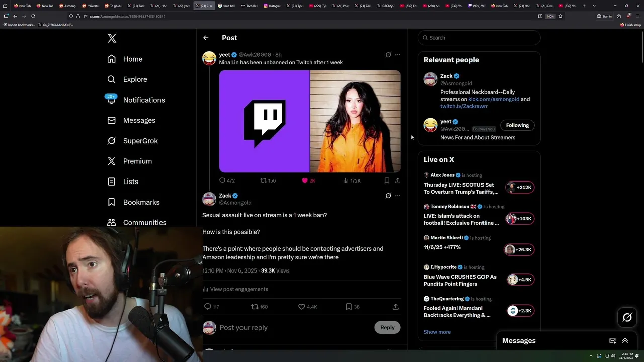Click the +103K listeners badge
Screen dimensions: 644x362
click(x=520, y=219)
